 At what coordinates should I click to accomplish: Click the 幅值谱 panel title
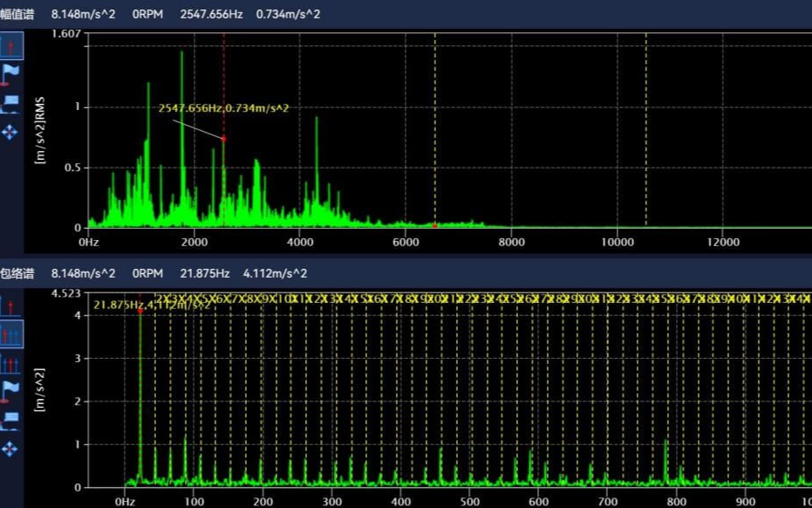point(17,15)
